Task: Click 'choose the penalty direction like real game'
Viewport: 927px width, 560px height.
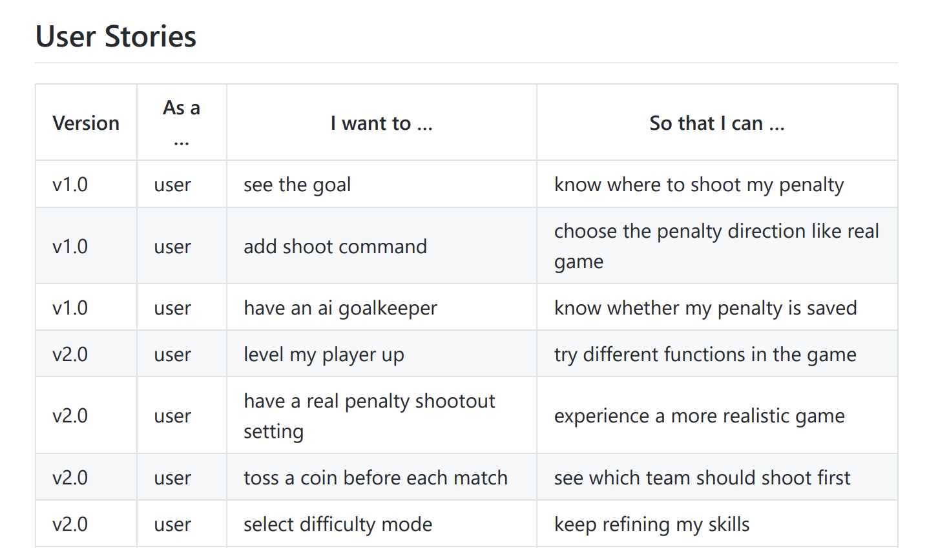Action: [716, 246]
